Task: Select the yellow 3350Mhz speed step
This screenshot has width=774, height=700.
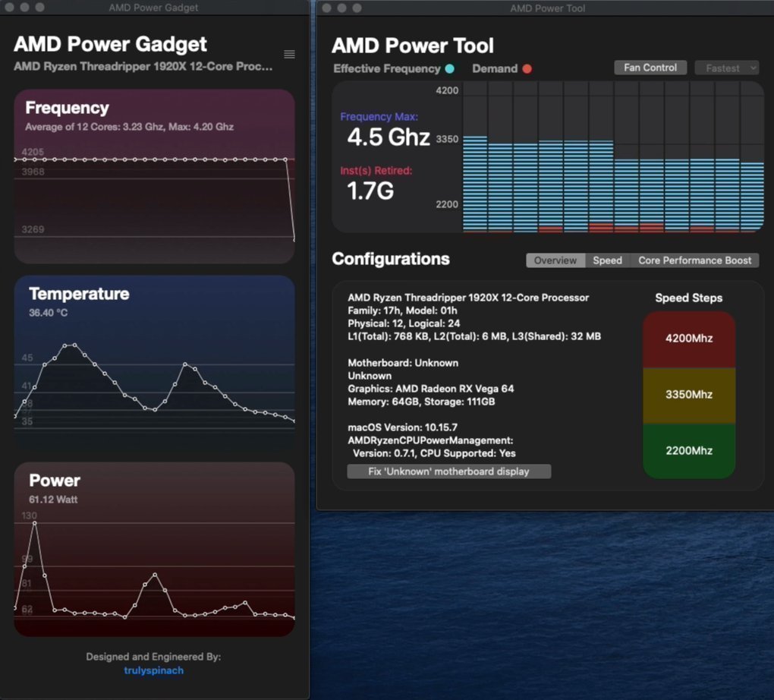Action: pos(689,395)
